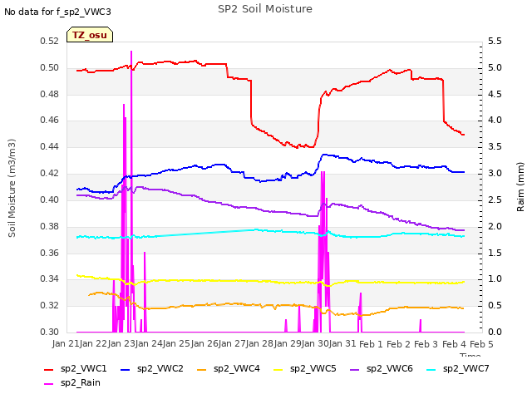Click the Feb 1 date label
The height and width of the screenshot is (399, 532).
(371, 344)
